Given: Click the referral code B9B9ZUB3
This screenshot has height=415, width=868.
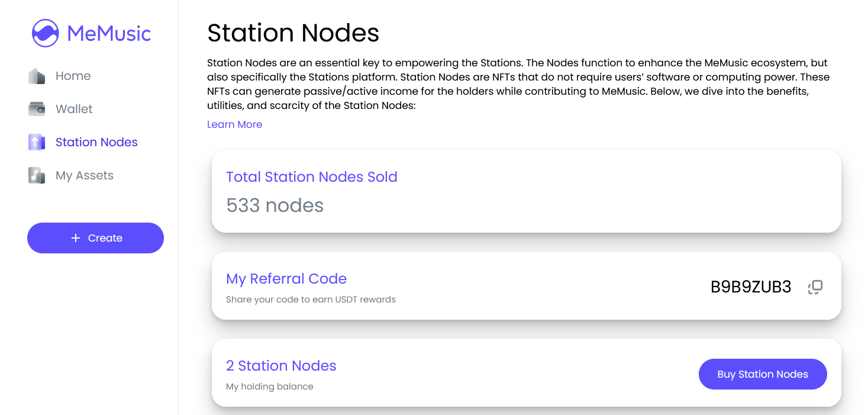Looking at the screenshot, I should coord(750,287).
